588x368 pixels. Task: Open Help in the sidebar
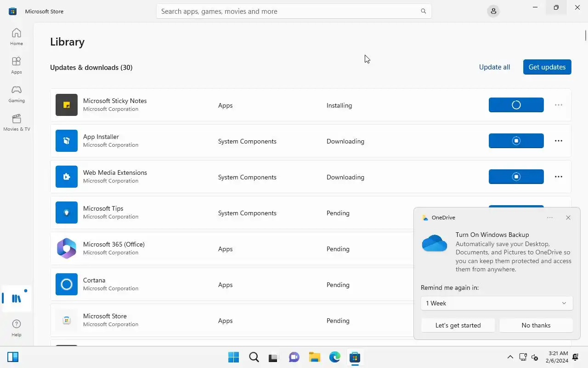pos(17,328)
